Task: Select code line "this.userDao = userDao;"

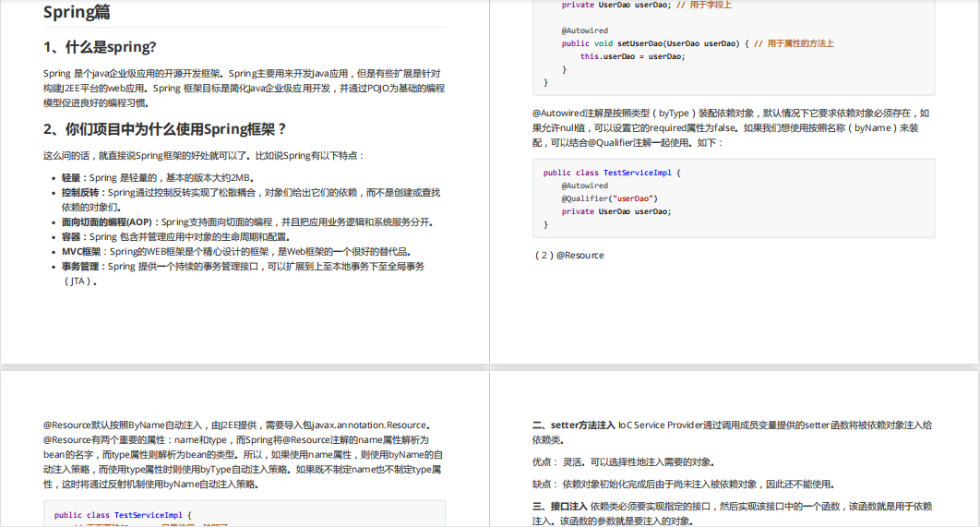Action: 632,56
